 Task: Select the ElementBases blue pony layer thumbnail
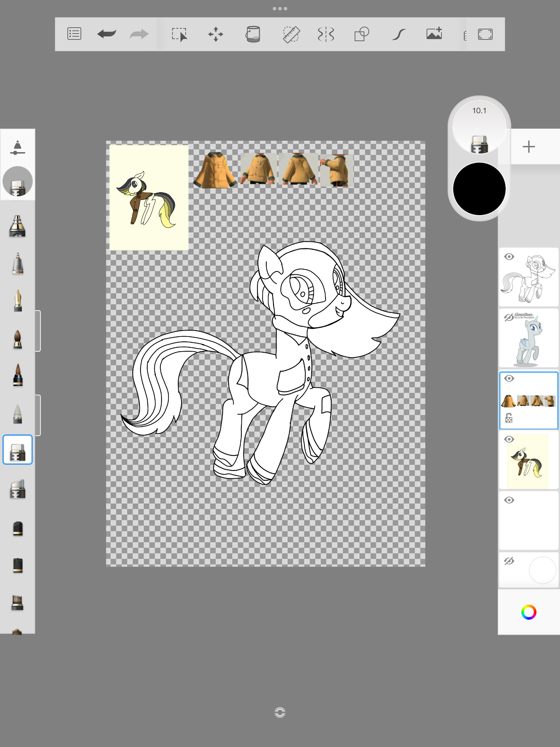tap(529, 338)
